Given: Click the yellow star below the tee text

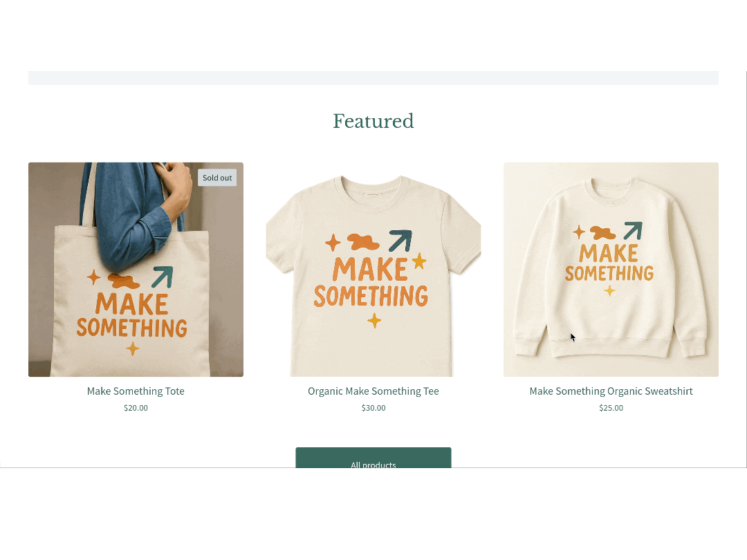Looking at the screenshot, I should (x=374, y=320).
